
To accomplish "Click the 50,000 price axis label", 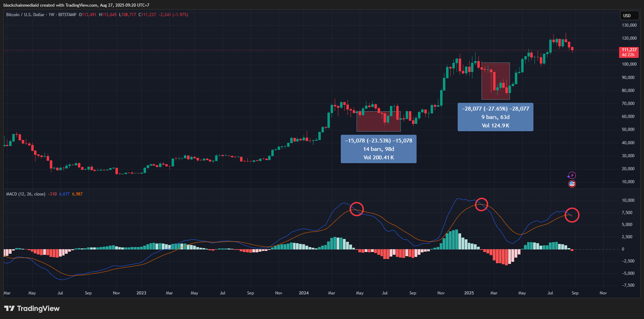I will 628,129.
